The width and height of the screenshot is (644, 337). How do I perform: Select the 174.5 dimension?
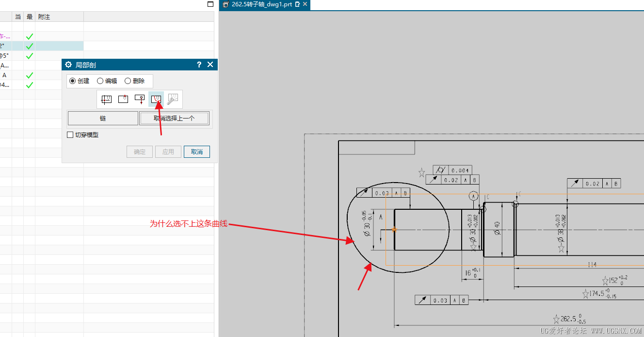point(603,294)
